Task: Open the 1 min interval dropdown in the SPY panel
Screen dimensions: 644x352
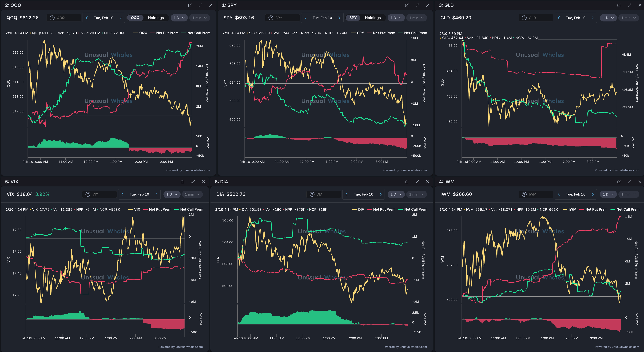Action: coord(416,18)
